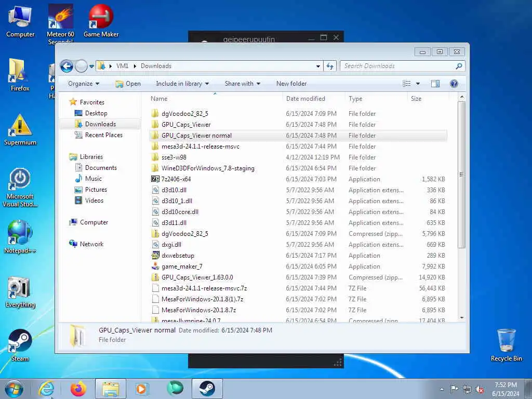532x399 pixels.
Task: Select the GPU_Caps_Viewer_1.63.0.0 zip file
Action: 298,277
